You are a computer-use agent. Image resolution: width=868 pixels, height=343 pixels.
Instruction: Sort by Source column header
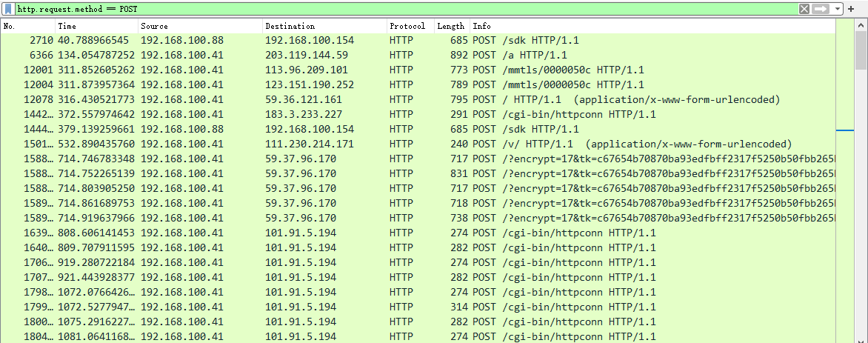[x=200, y=26]
